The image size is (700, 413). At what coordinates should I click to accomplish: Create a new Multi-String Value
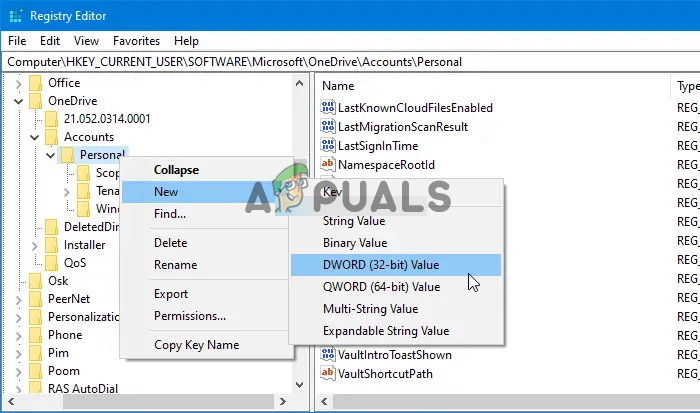click(x=396, y=309)
